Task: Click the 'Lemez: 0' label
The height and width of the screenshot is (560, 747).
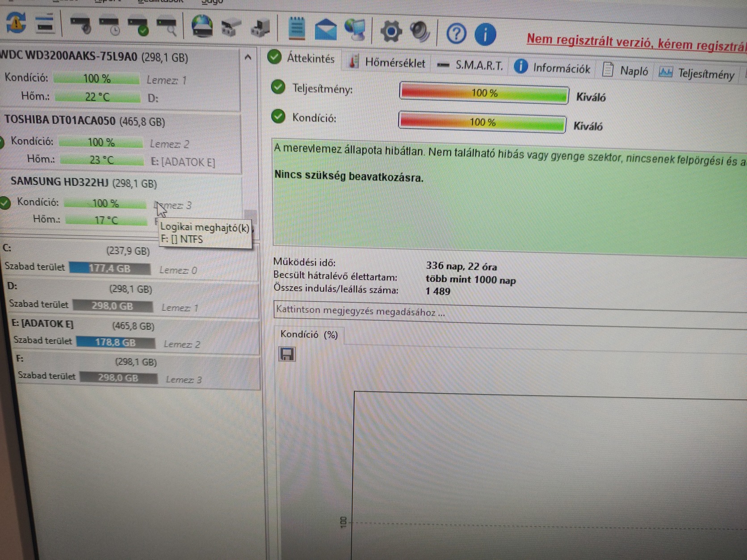Action: pos(178,270)
